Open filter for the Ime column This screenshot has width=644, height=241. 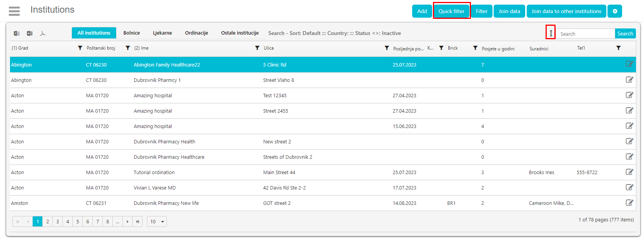(x=257, y=48)
